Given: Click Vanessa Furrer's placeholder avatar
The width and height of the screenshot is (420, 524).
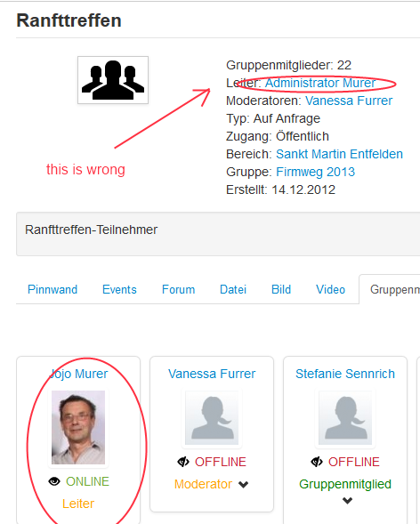Looking at the screenshot, I should [212, 418].
